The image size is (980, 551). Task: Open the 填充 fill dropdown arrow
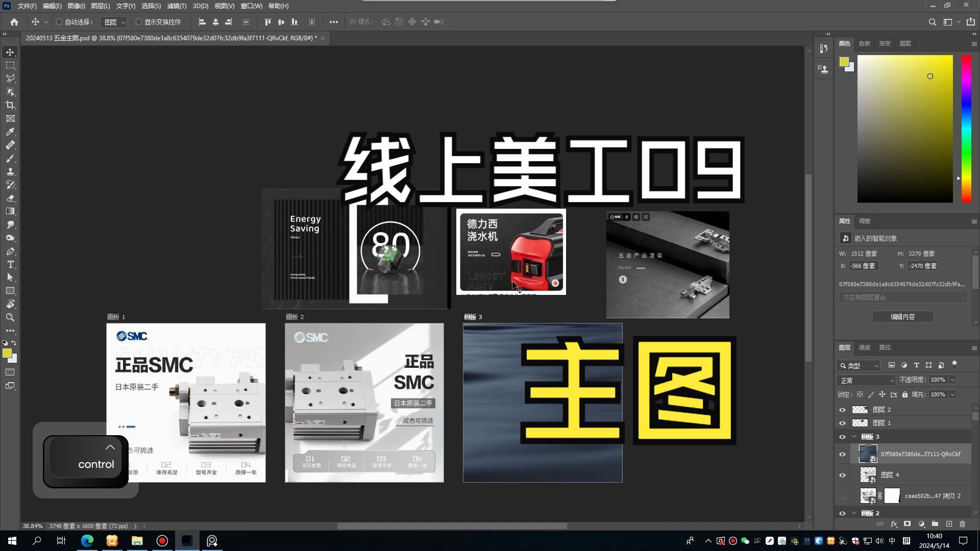coord(952,394)
